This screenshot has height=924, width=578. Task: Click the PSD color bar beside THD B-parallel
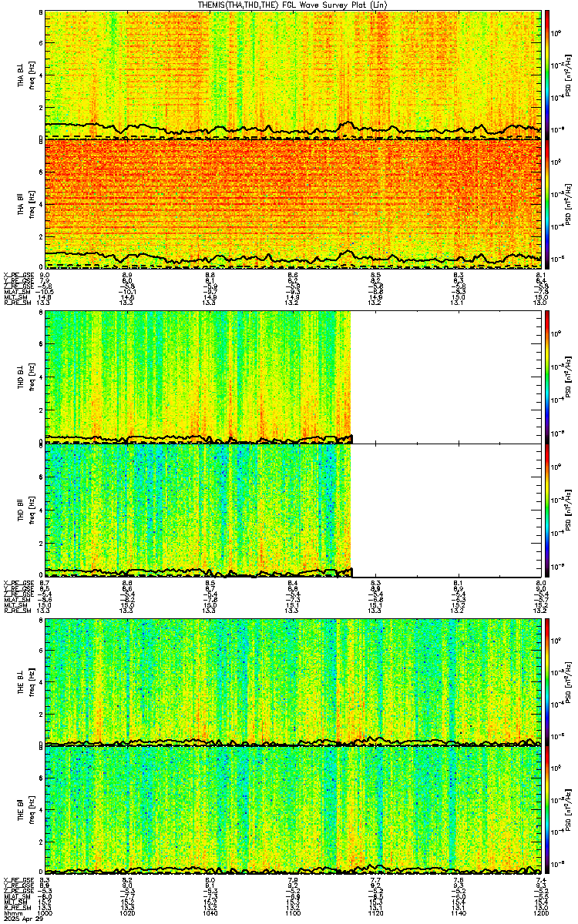548,510
